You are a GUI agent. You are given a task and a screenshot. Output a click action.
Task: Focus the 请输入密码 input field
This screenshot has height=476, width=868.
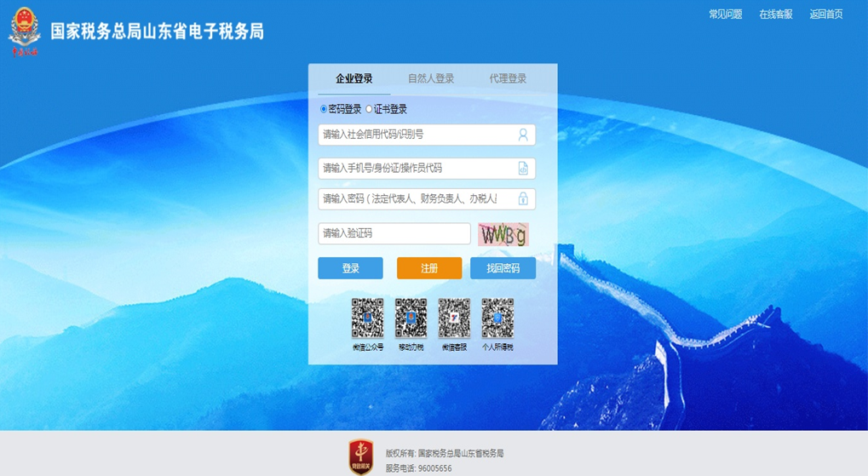click(427, 198)
